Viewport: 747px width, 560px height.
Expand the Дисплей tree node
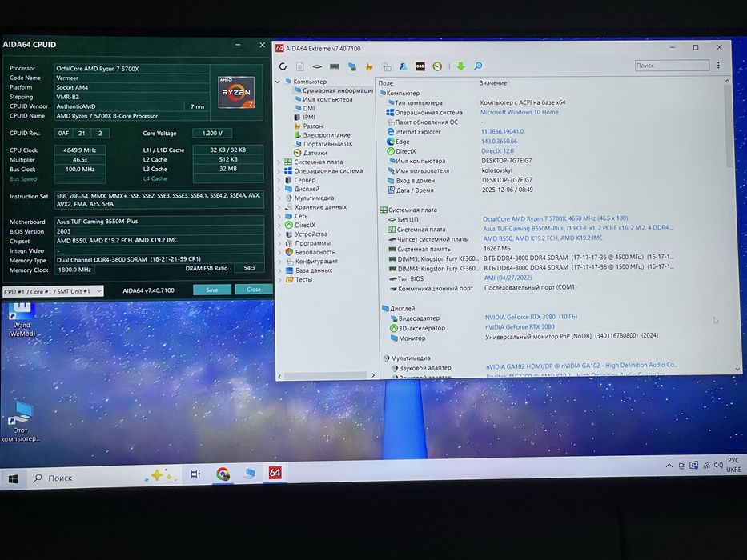(x=279, y=189)
